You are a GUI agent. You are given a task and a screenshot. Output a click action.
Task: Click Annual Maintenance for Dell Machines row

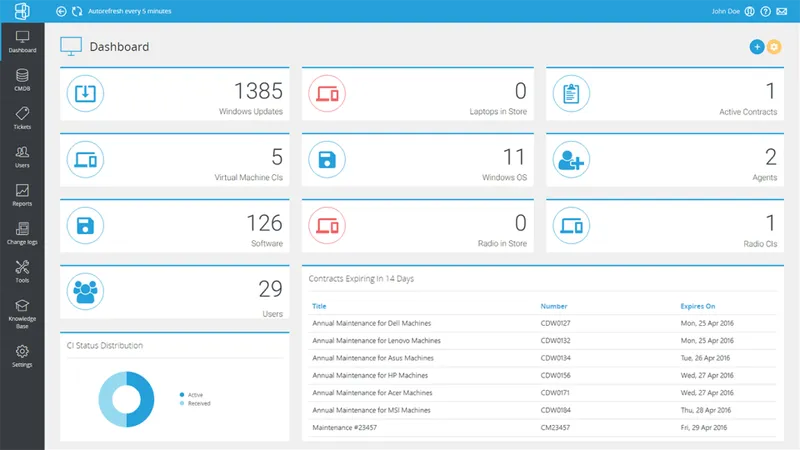542,323
